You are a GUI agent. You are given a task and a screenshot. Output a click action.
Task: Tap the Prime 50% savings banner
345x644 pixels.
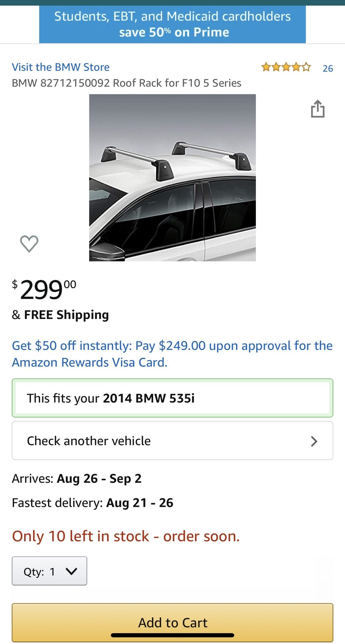click(x=172, y=24)
